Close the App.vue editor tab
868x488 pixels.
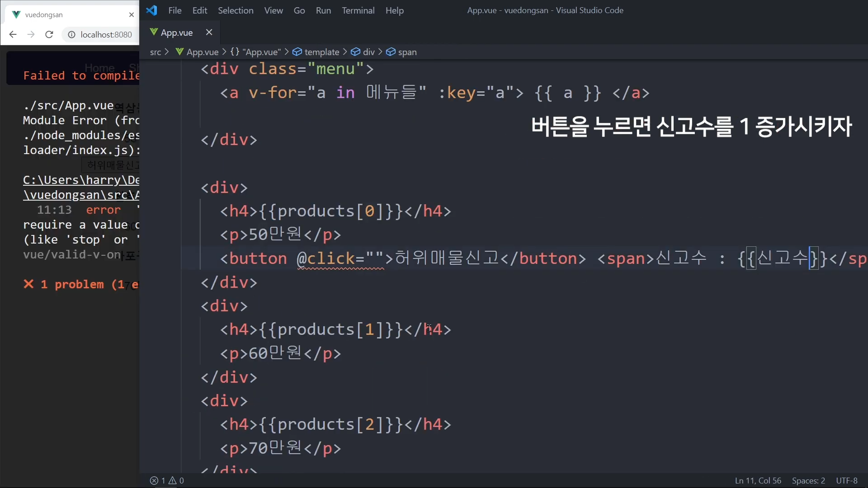coord(209,32)
